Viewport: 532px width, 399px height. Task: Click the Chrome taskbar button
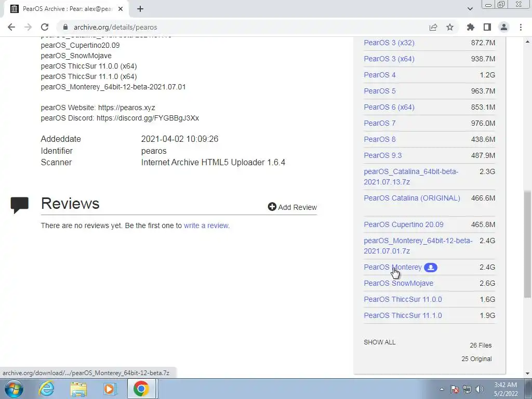point(141,389)
